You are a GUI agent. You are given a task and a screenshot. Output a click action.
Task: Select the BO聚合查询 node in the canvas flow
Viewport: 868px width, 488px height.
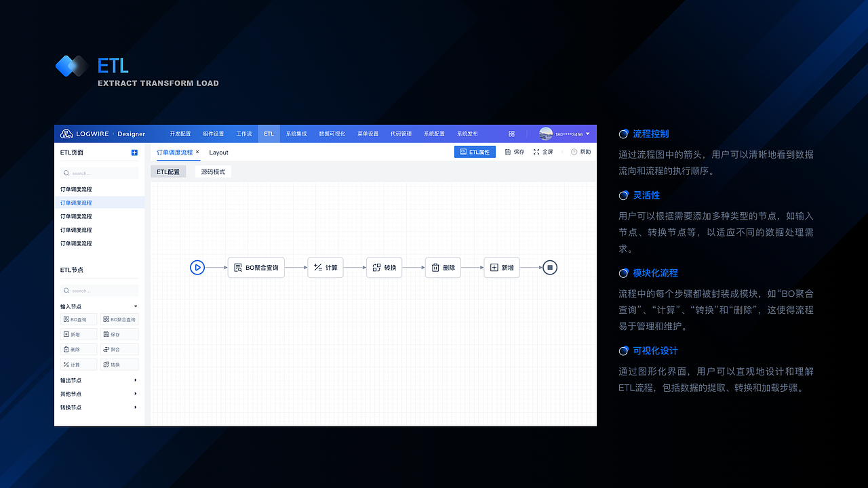tap(256, 268)
